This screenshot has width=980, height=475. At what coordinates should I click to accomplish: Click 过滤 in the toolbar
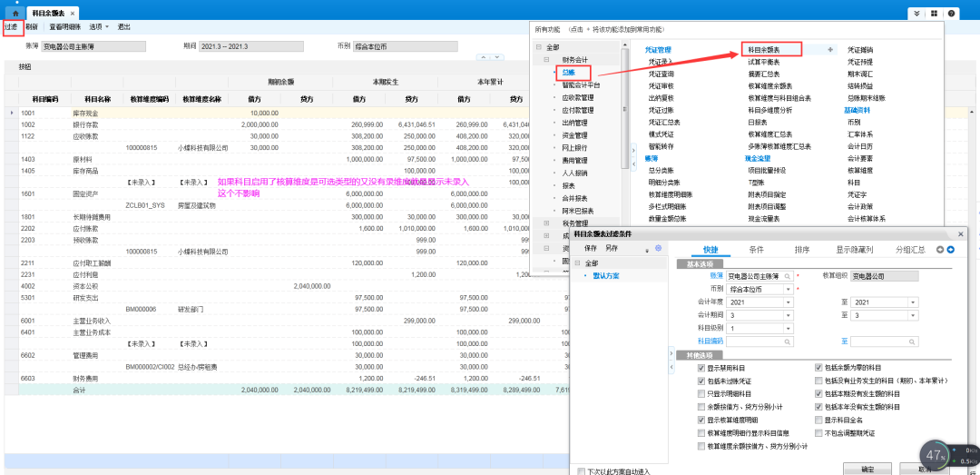click(11, 27)
